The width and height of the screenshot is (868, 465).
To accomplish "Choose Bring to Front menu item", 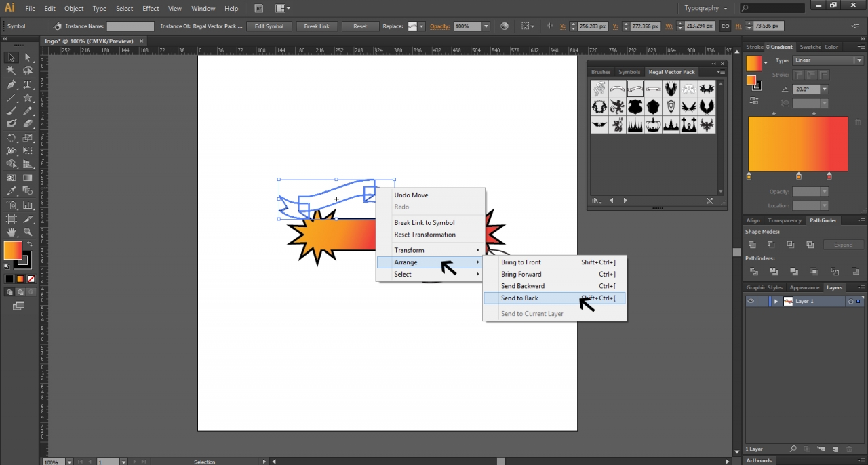I will click(554, 262).
